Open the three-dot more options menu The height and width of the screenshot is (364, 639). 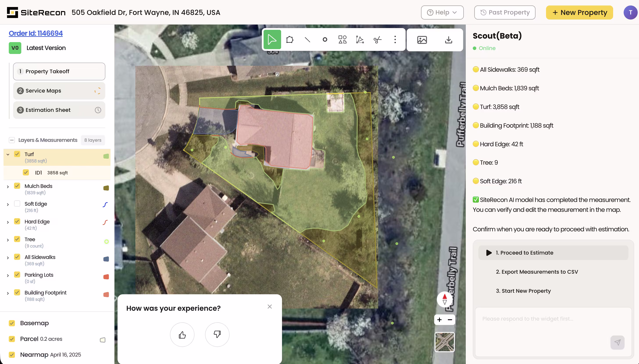click(x=395, y=39)
